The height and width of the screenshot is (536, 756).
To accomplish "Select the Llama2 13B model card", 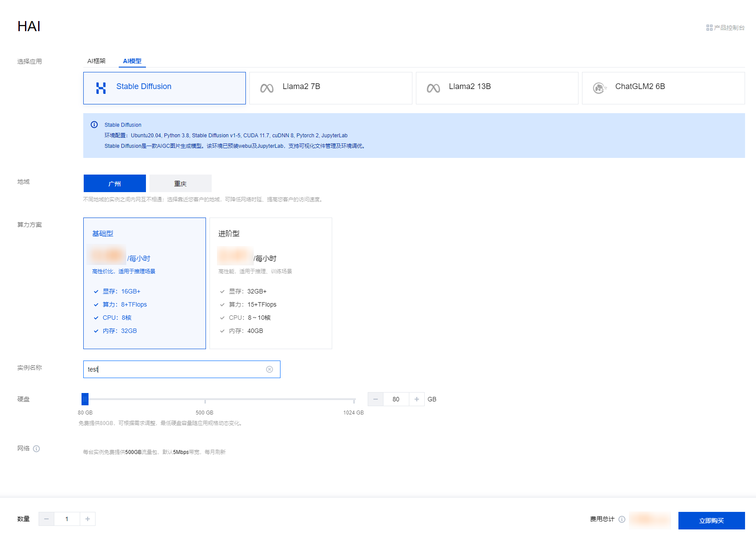I will (497, 88).
